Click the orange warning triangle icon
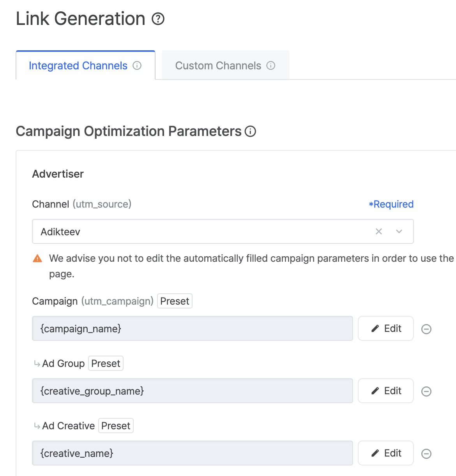Image resolution: width=456 pixels, height=476 pixels. click(37, 259)
